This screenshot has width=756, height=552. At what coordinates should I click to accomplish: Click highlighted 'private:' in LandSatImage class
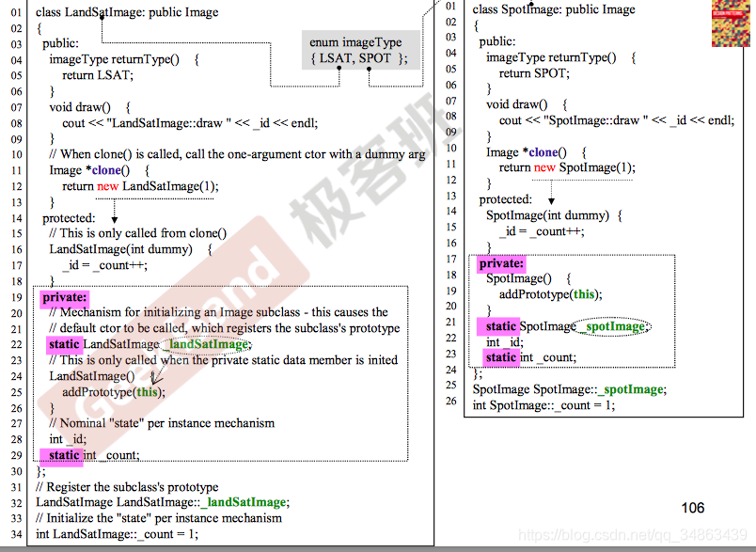tap(65, 297)
